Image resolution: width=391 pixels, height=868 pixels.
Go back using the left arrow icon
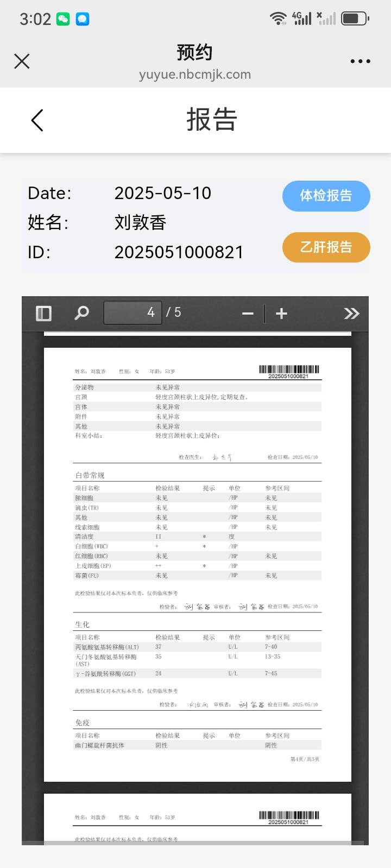pyautogui.click(x=37, y=120)
